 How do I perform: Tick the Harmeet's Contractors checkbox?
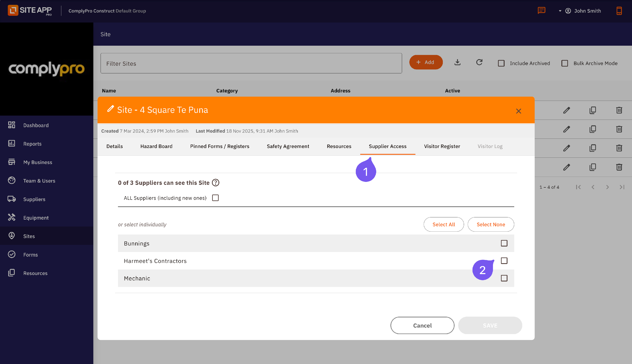pyautogui.click(x=504, y=261)
